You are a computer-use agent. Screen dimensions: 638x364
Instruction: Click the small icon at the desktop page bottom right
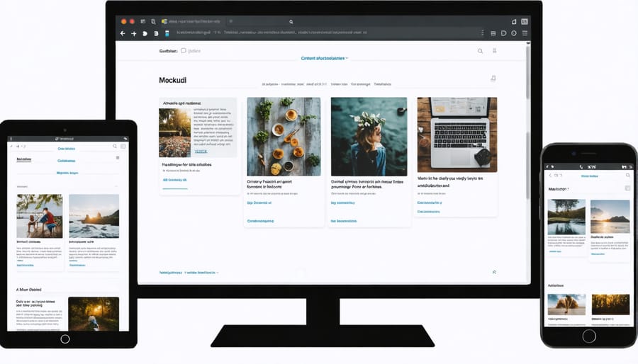tap(494, 272)
